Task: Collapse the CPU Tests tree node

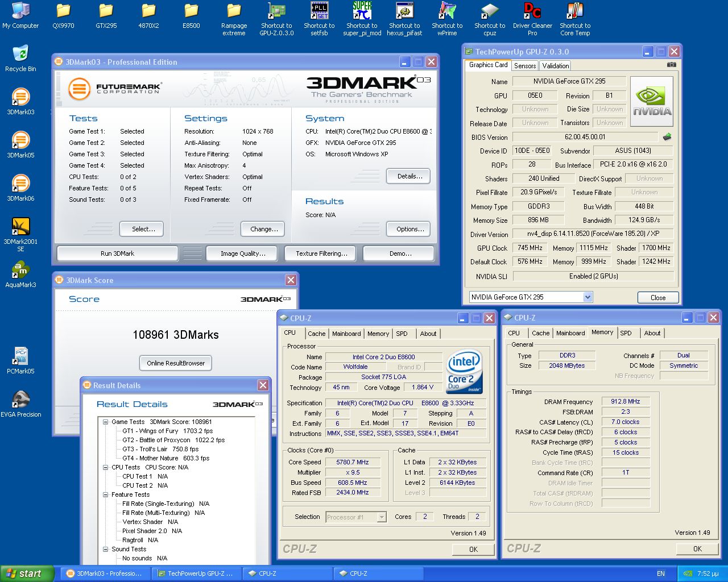Action: [106, 467]
